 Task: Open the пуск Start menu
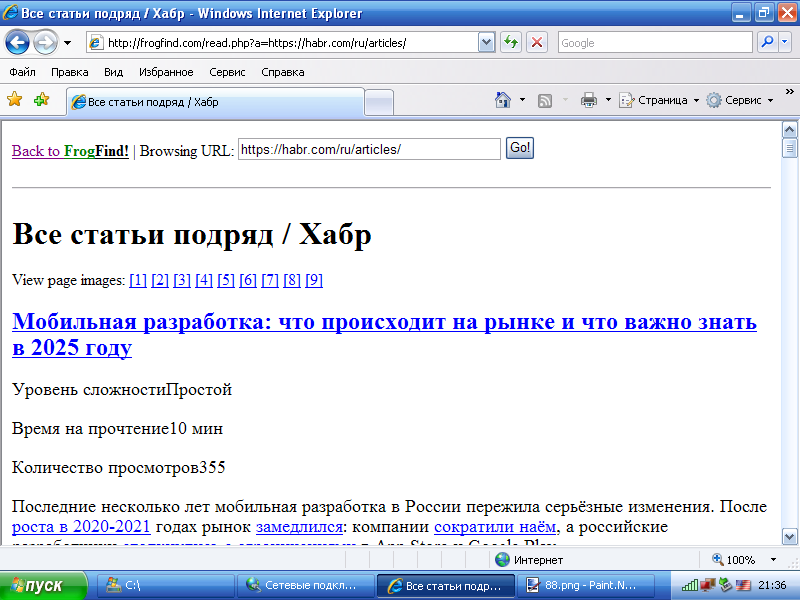pyautogui.click(x=43, y=585)
